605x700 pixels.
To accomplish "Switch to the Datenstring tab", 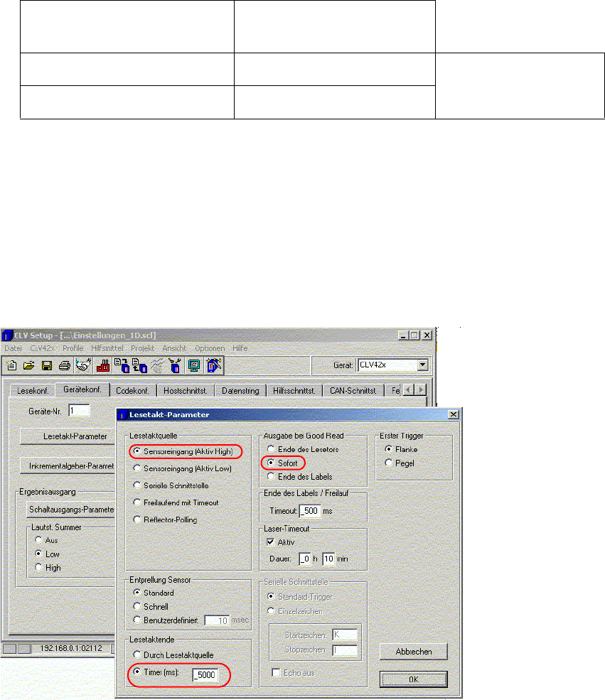I will point(241,391).
